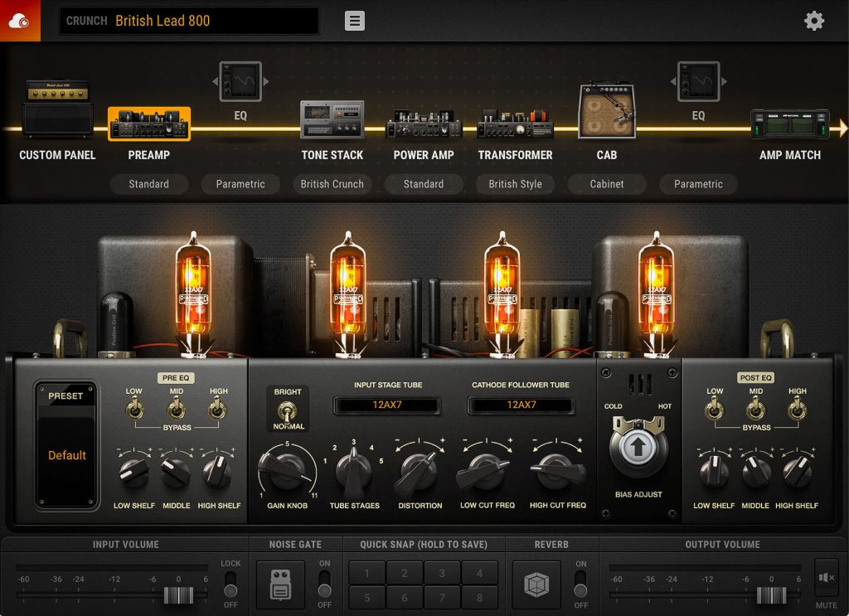849x616 pixels.
Task: Open the Amp Match module icon
Action: pyautogui.click(x=790, y=124)
